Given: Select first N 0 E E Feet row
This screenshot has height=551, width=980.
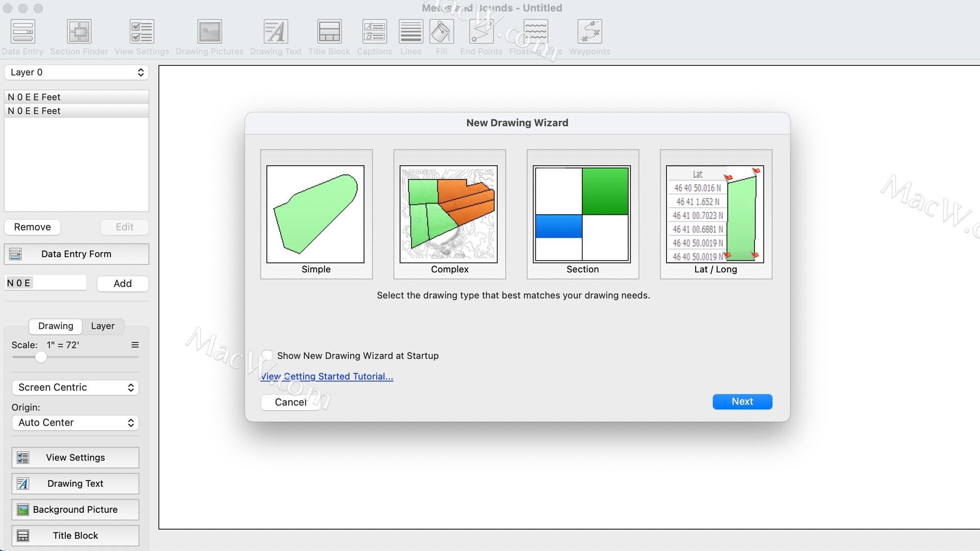Looking at the screenshot, I should [77, 97].
